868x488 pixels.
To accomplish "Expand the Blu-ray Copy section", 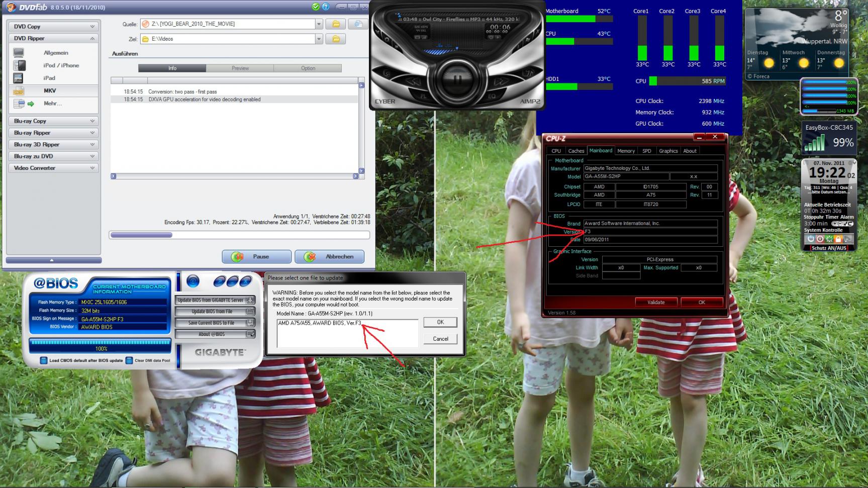I will (54, 121).
